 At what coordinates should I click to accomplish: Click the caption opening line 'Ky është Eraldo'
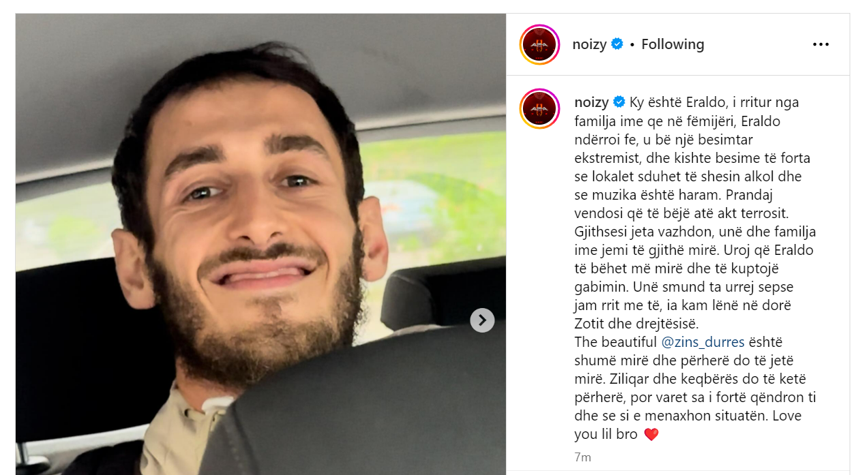(x=673, y=102)
